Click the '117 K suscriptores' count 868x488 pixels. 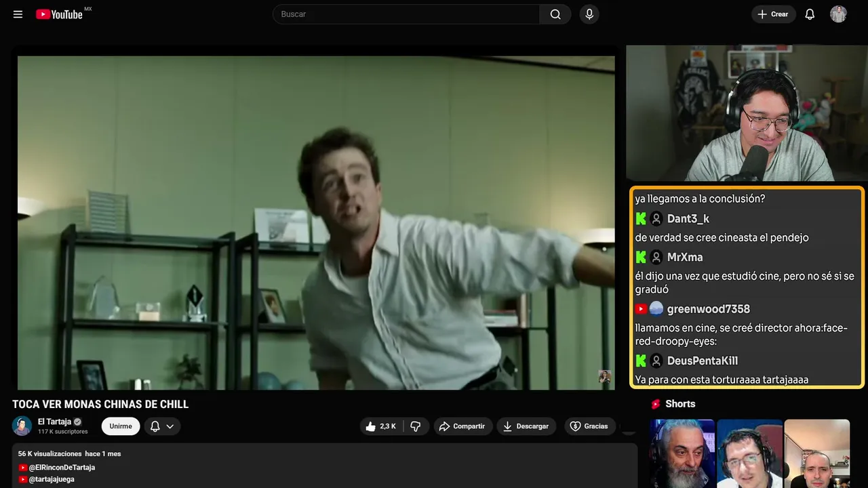[63, 432]
